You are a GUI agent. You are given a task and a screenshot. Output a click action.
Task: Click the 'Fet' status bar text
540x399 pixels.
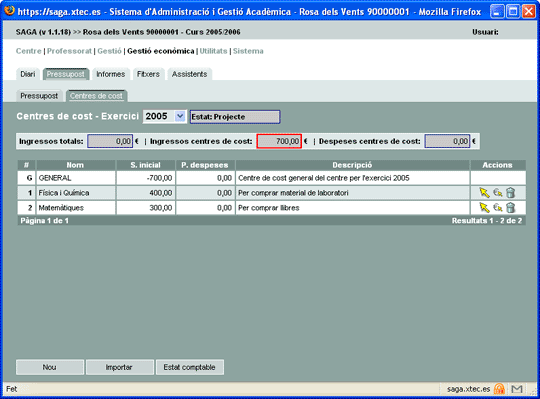(11, 389)
